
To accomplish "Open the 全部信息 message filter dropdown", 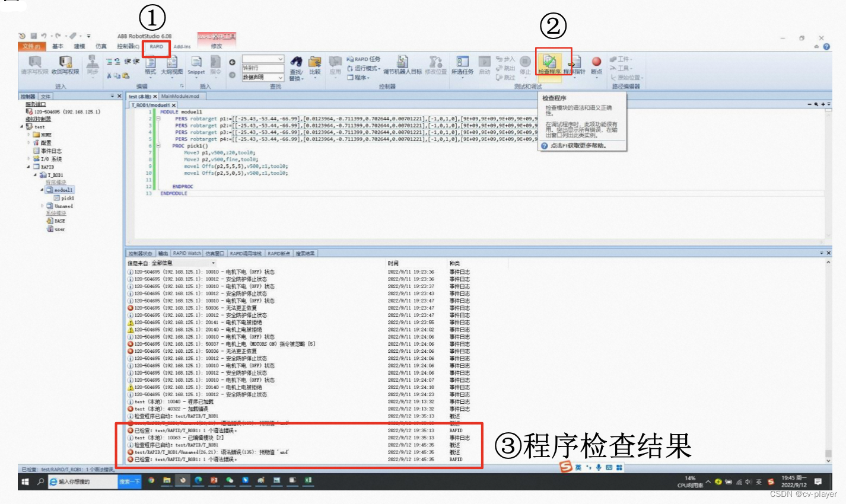I will (183, 263).
